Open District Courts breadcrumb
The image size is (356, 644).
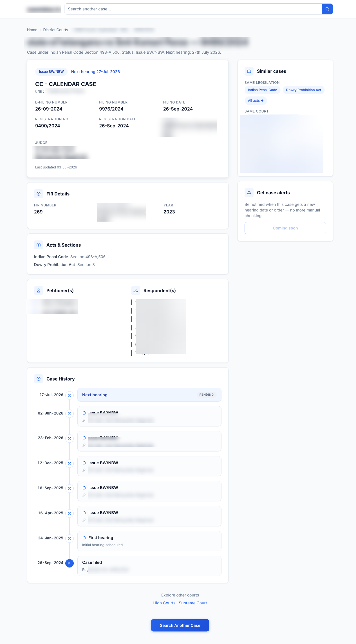tap(55, 30)
